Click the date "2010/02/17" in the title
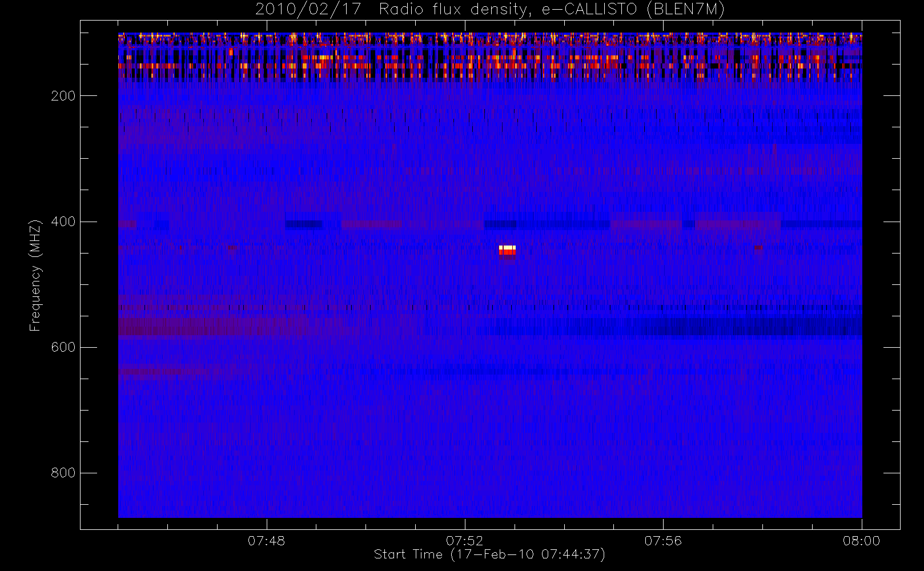 308,10
